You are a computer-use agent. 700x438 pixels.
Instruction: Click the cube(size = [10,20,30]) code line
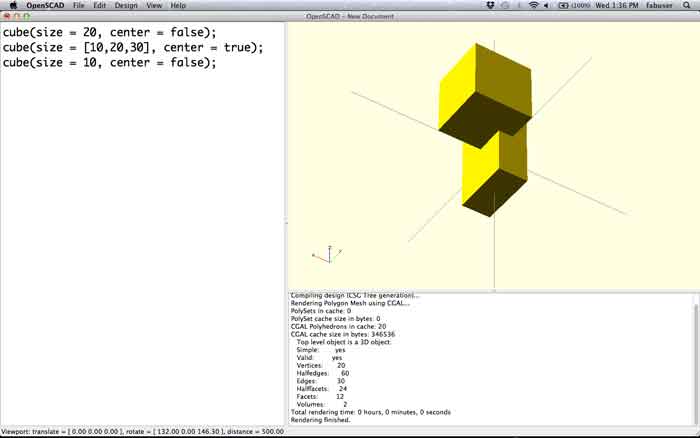[133, 47]
